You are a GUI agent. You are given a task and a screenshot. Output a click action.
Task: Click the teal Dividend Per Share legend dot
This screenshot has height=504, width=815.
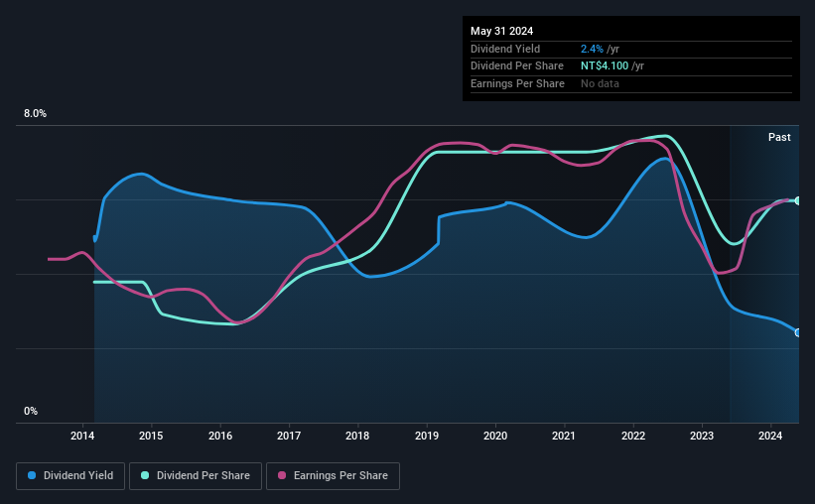point(145,475)
